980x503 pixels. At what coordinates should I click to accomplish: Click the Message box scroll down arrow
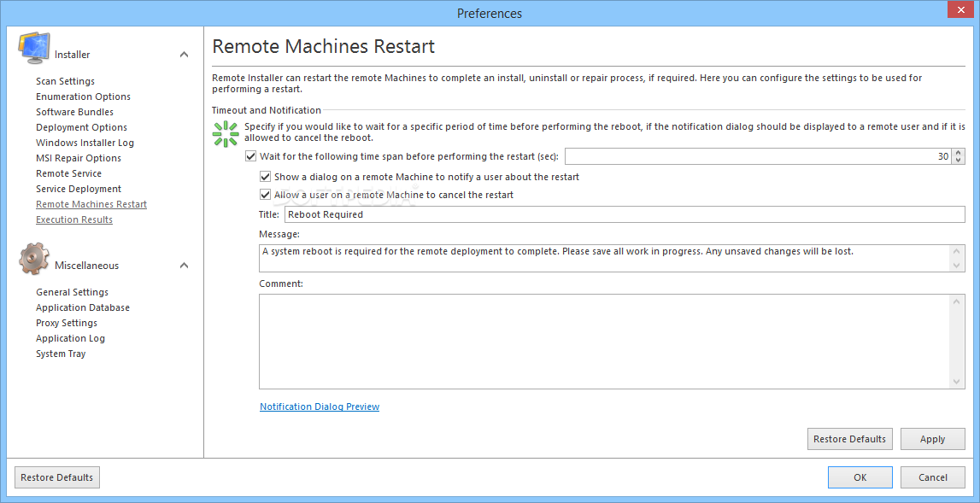coord(956,266)
